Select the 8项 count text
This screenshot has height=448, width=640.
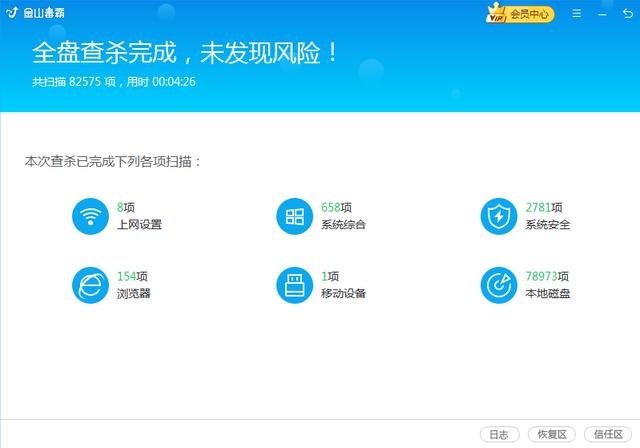point(126,207)
